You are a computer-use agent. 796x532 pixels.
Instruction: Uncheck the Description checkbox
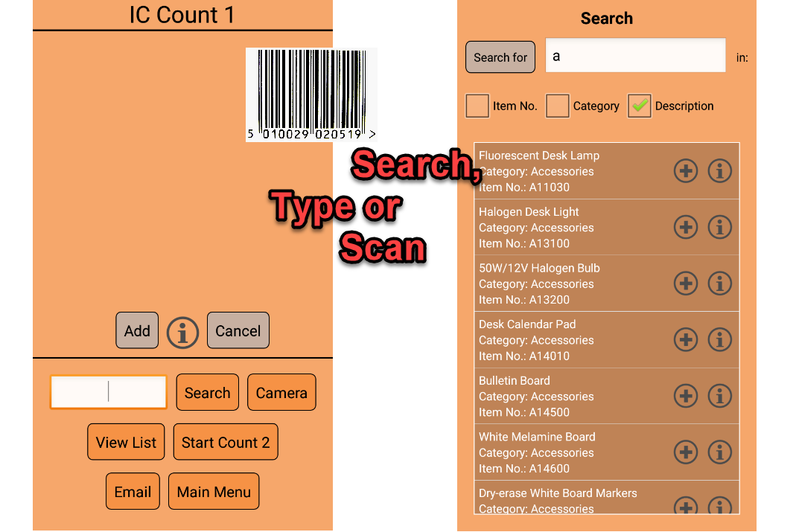(x=639, y=106)
